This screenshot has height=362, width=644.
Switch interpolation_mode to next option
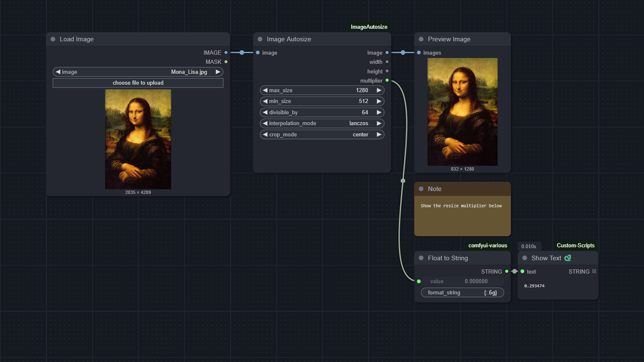[379, 123]
